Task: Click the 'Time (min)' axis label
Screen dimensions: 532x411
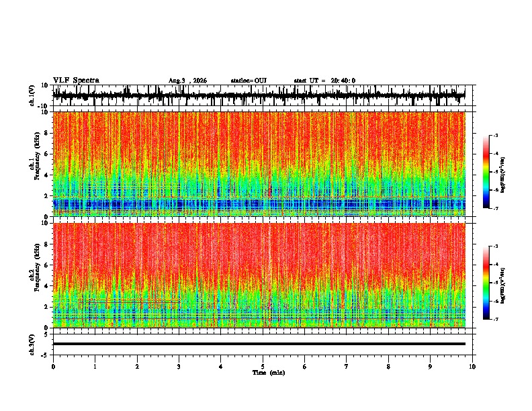Action: pyautogui.click(x=269, y=373)
